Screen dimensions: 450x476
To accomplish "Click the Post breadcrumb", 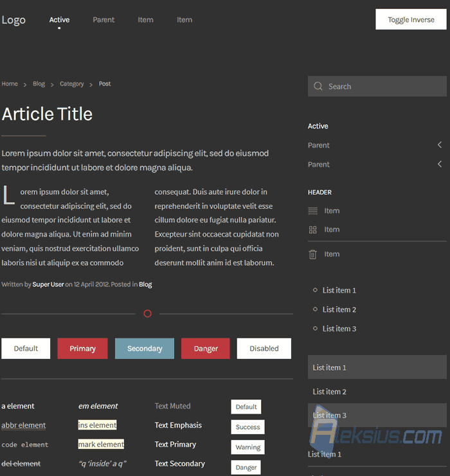I will pos(105,84).
